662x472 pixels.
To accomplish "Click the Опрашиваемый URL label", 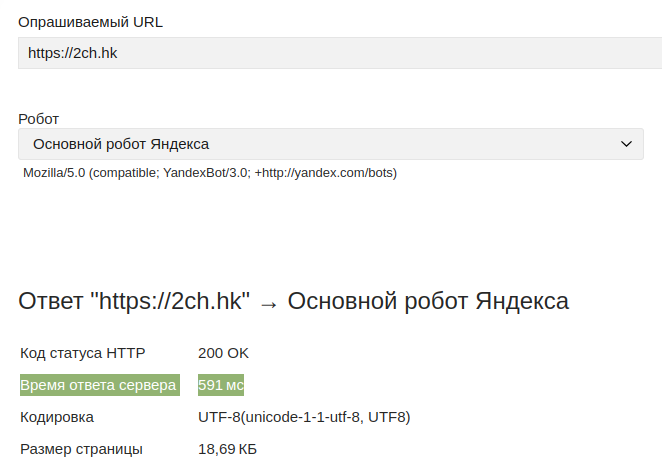I will pyautogui.click(x=90, y=22).
